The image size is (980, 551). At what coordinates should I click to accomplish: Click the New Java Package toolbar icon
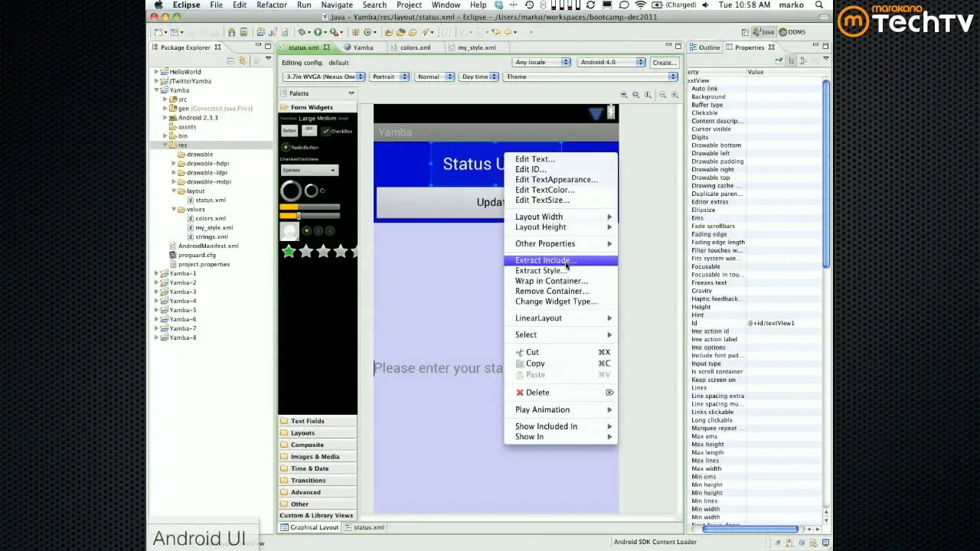354,32
